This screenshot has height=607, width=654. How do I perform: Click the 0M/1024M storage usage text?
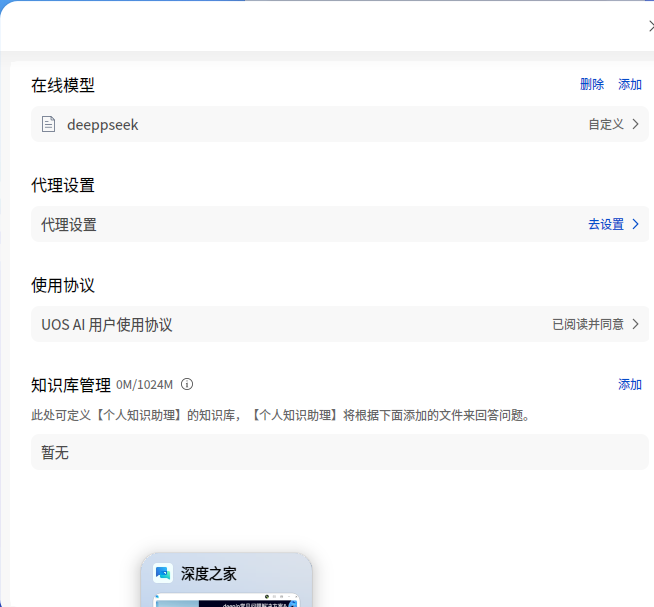(x=144, y=385)
